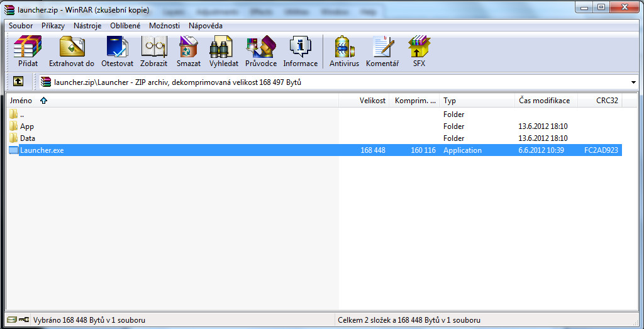Click the Data folder icon

tap(14, 138)
